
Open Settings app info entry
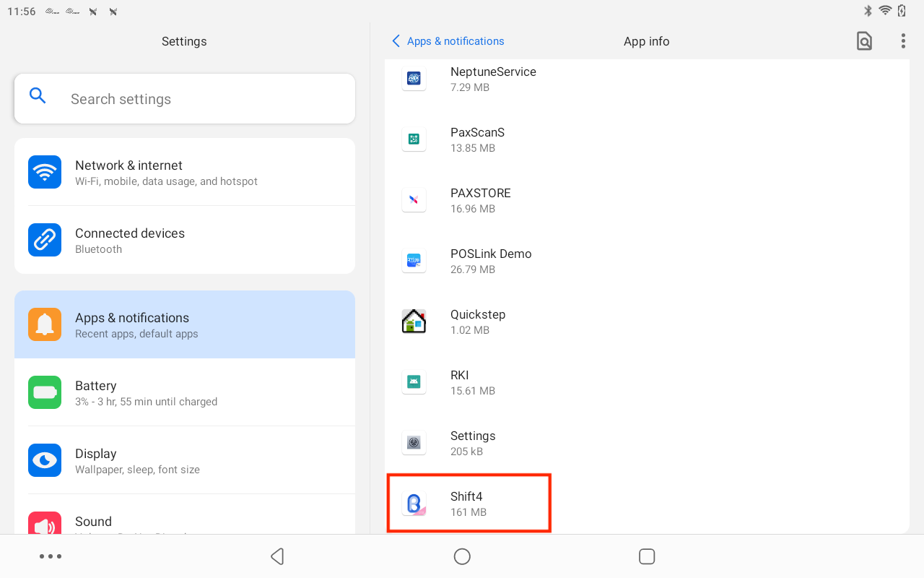coord(647,443)
